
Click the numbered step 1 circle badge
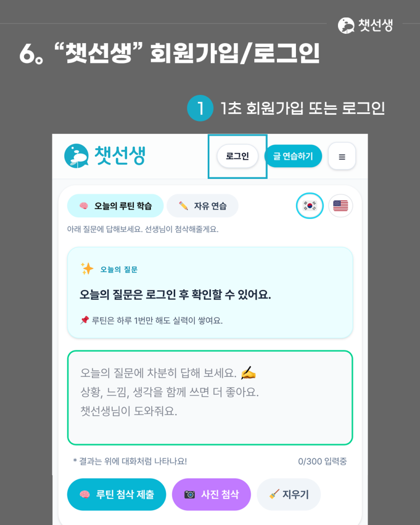[x=201, y=108]
